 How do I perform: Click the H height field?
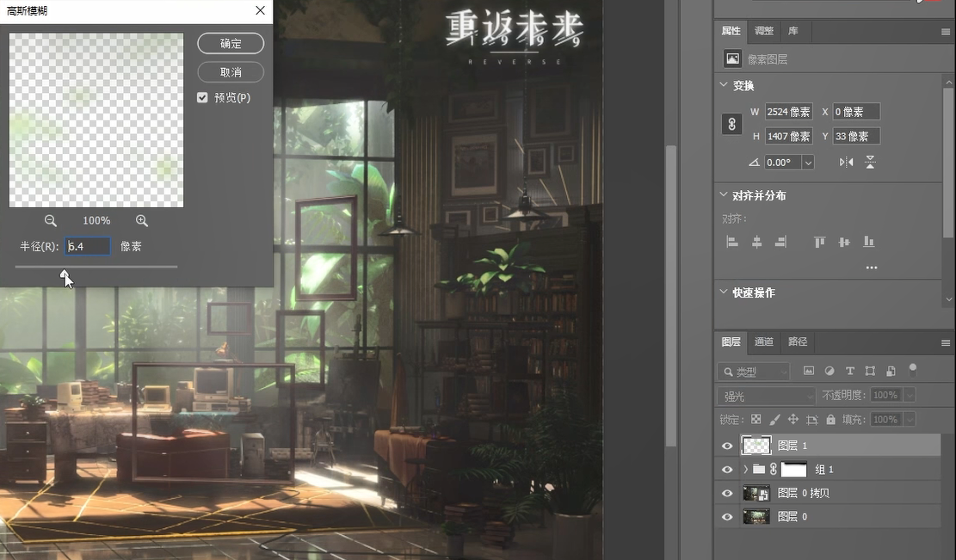(789, 137)
